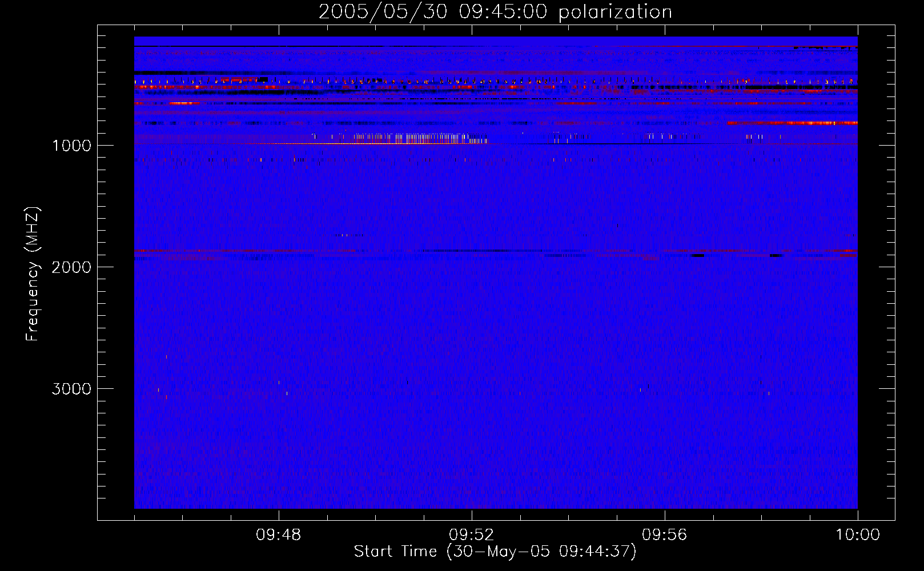Click the 09:52 time tick label
The height and width of the screenshot is (571, 924).
[x=472, y=535]
